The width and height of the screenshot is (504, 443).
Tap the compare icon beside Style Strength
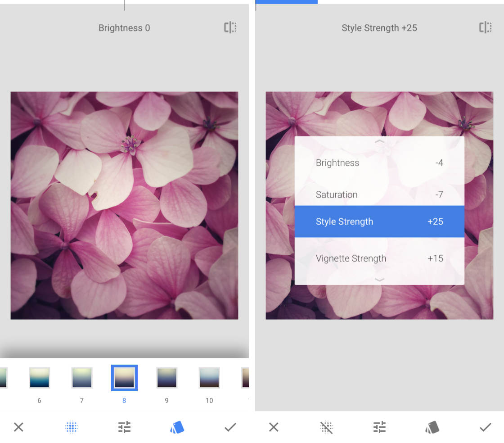point(485,28)
